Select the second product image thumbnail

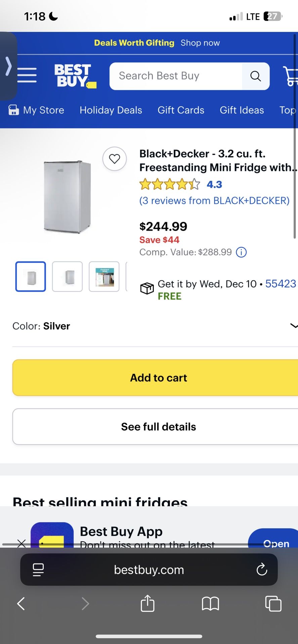[x=67, y=276]
